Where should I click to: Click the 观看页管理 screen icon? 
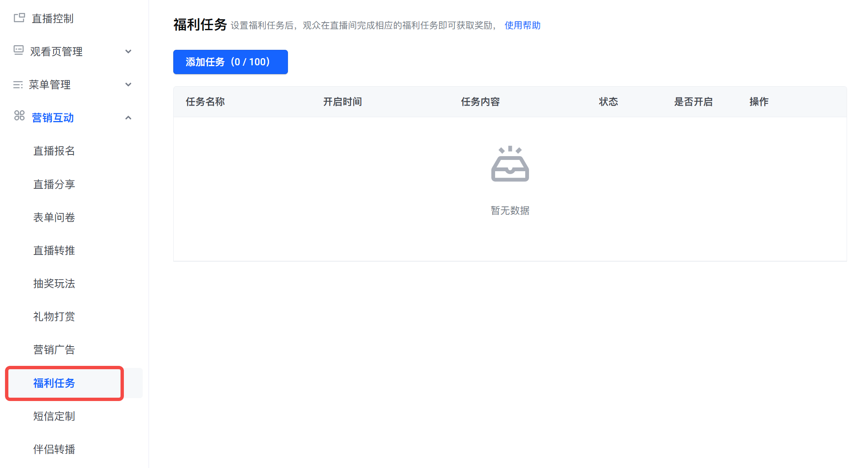click(18, 51)
